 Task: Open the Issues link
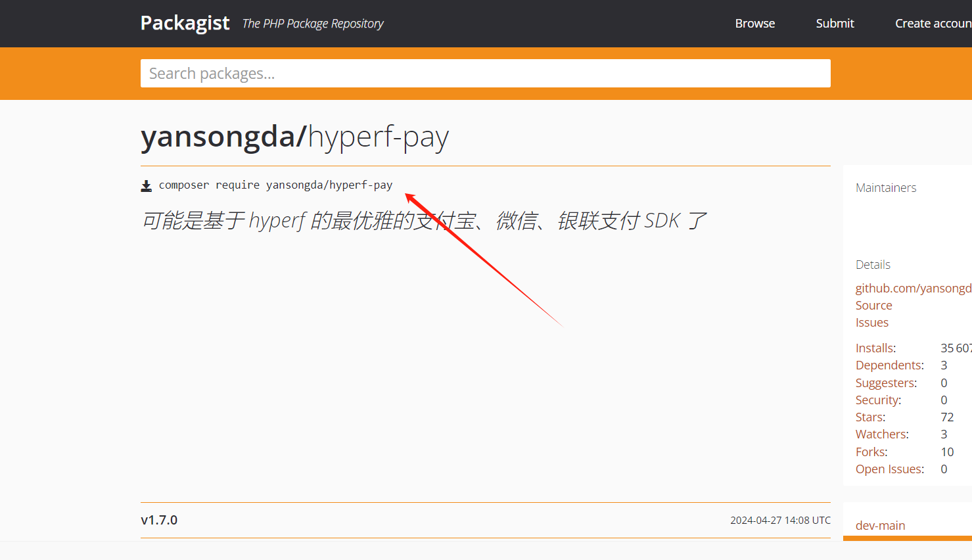pos(871,323)
